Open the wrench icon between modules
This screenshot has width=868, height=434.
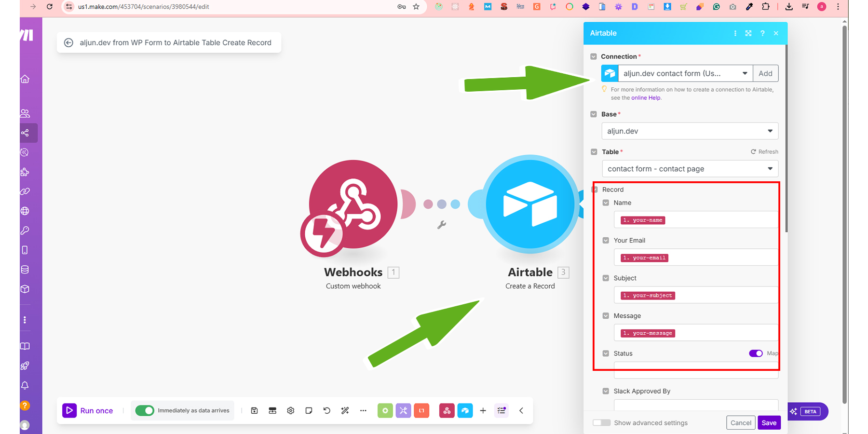[x=441, y=225]
